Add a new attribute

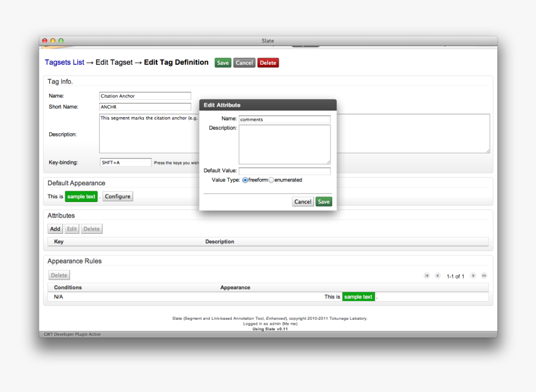(x=55, y=229)
